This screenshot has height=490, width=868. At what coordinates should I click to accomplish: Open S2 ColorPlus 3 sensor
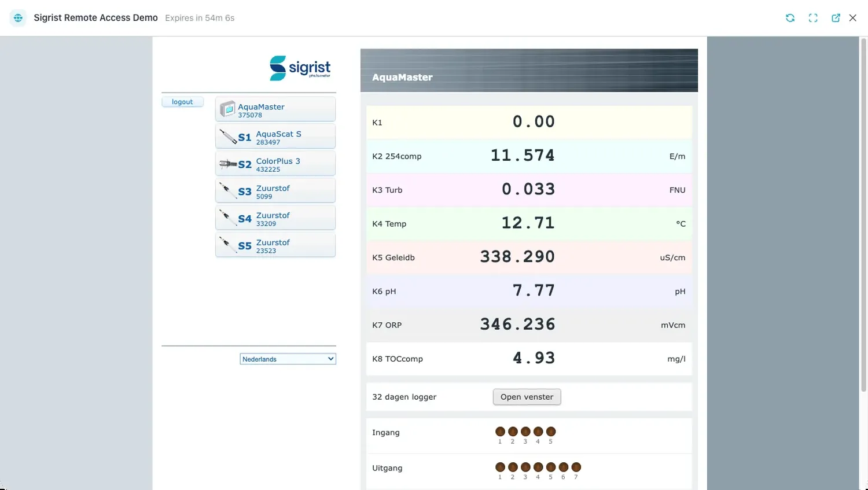coord(275,164)
